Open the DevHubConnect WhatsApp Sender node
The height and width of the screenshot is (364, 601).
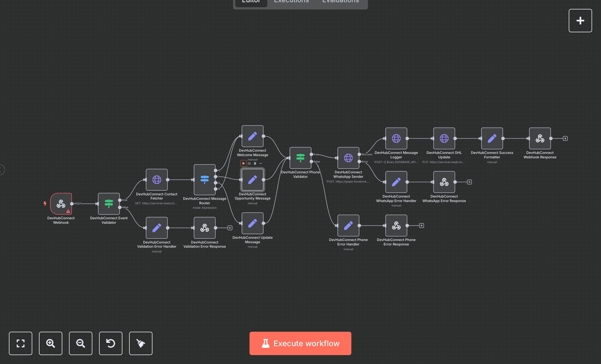(348, 158)
